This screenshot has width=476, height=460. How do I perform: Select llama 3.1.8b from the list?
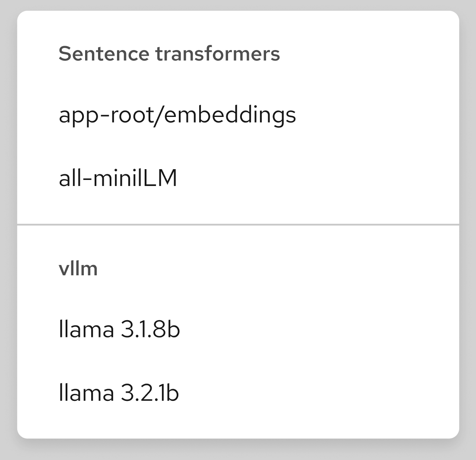point(119,330)
